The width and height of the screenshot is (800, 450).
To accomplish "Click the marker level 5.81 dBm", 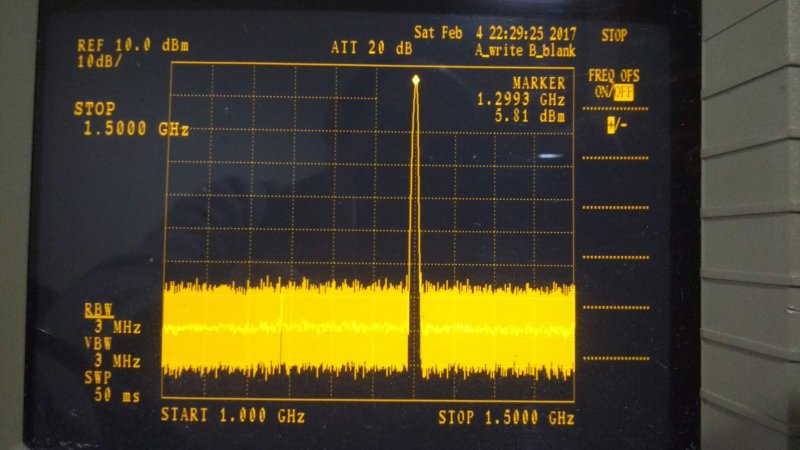I will [x=530, y=116].
